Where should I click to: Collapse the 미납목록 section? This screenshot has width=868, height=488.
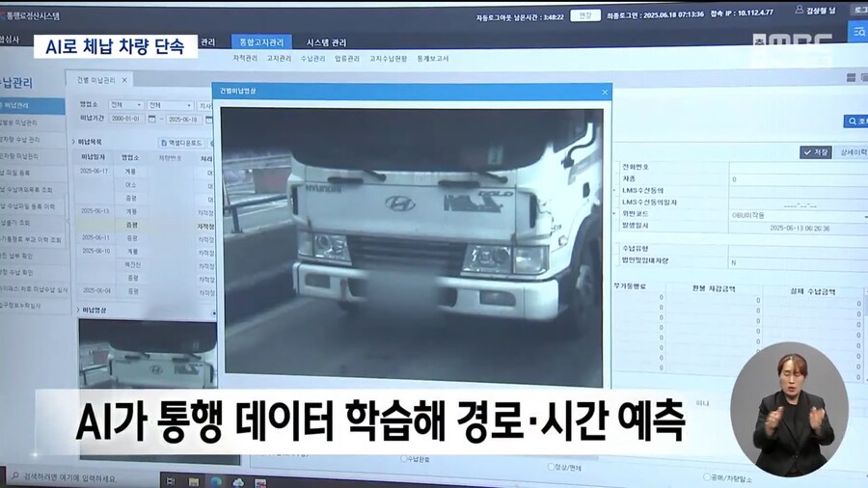point(73,142)
